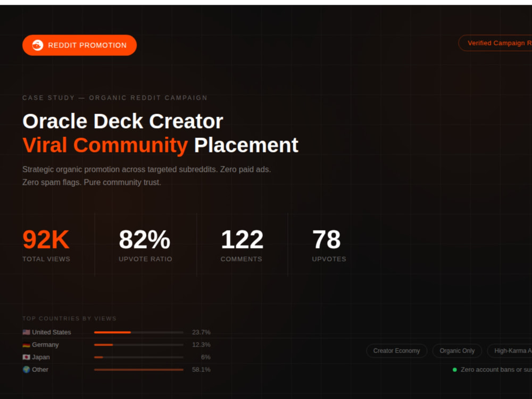Select the Organic Only tag
The width and height of the screenshot is (532, 399).
pyautogui.click(x=457, y=351)
